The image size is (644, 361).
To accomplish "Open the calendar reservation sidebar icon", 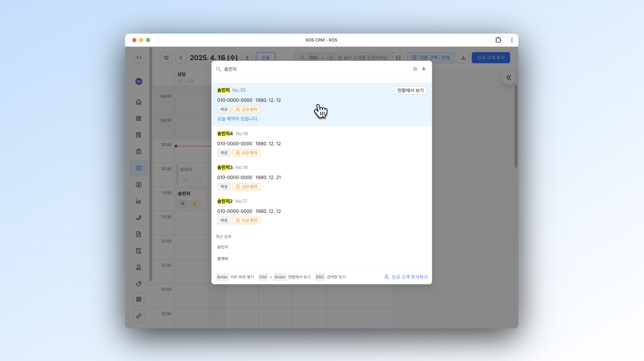I will coord(138,168).
